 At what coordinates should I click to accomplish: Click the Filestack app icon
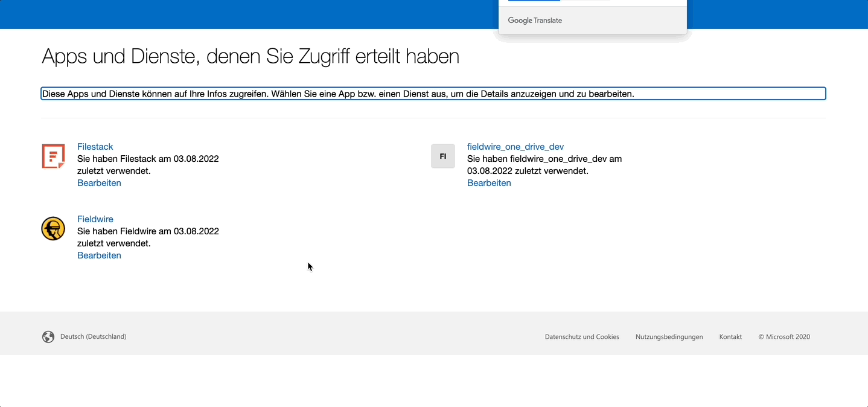click(x=53, y=156)
